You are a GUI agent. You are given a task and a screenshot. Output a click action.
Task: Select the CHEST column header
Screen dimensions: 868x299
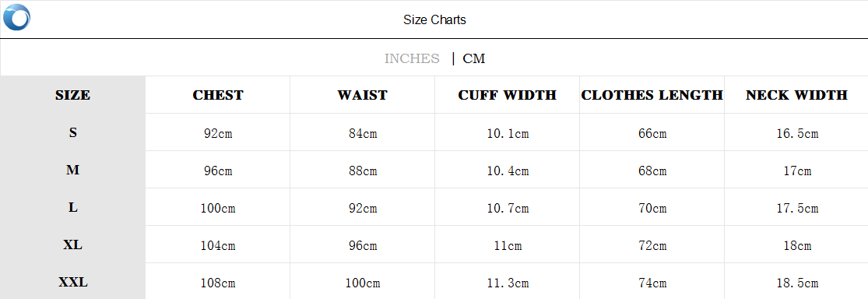217,95
